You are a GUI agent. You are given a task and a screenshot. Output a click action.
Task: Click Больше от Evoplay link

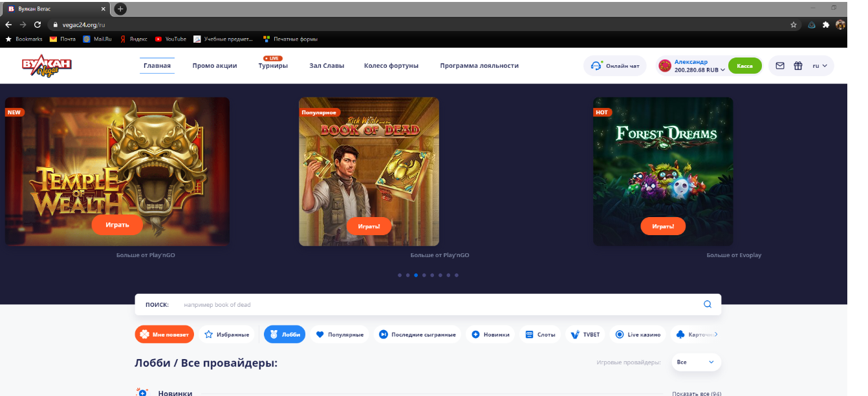click(x=734, y=255)
